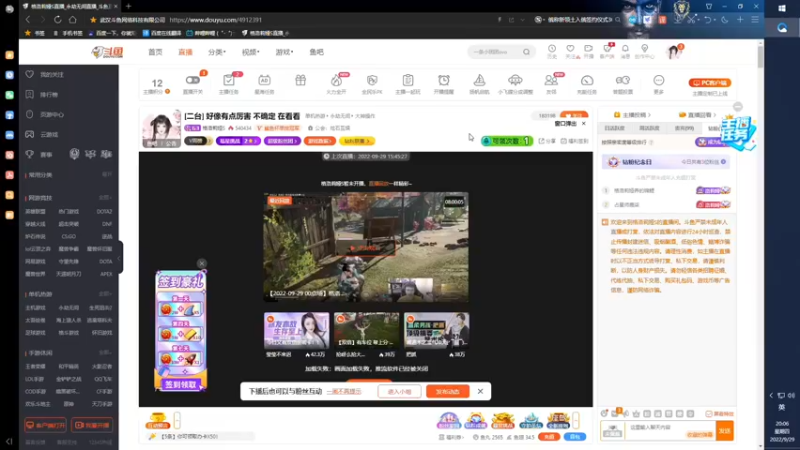Image resolution: width=800 pixels, height=450 pixels.
Task: Click the gauge meter tasks icon
Action: point(587,80)
